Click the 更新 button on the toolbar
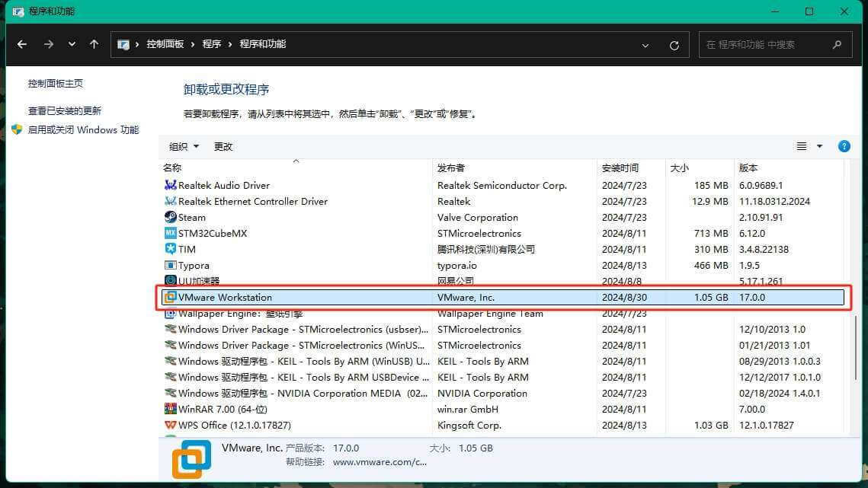Screen dimensions: 868x488 tap(223, 145)
